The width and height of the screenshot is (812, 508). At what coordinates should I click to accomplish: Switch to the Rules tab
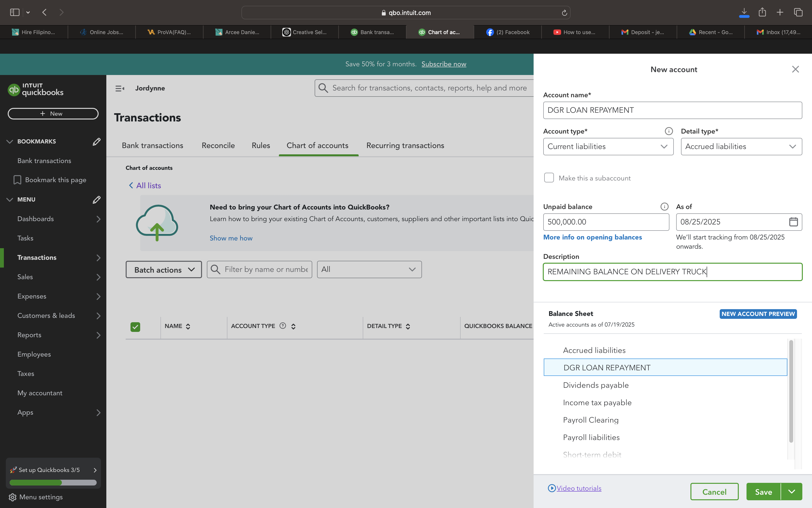point(261,145)
